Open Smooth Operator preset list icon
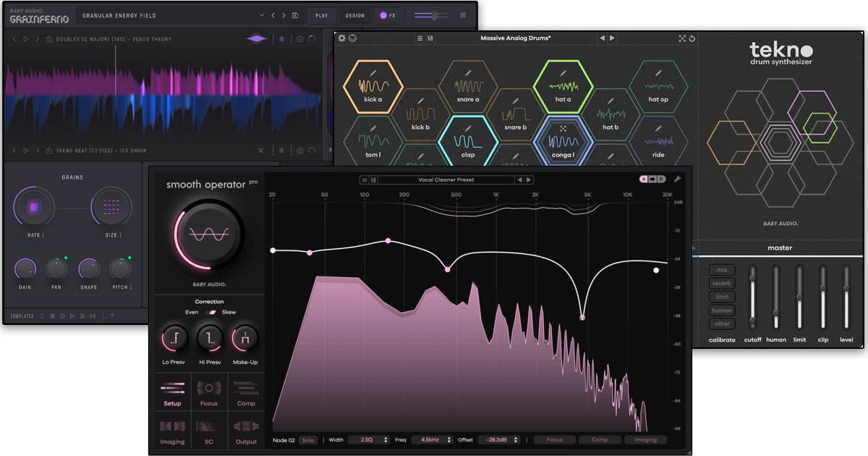Viewport: 868px width, 456px height. [365, 180]
